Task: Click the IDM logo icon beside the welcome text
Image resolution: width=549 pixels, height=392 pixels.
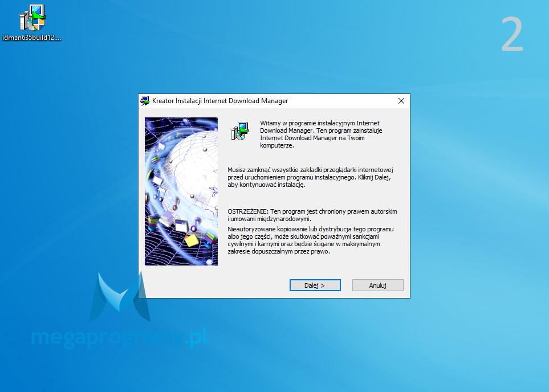Action: (x=239, y=131)
